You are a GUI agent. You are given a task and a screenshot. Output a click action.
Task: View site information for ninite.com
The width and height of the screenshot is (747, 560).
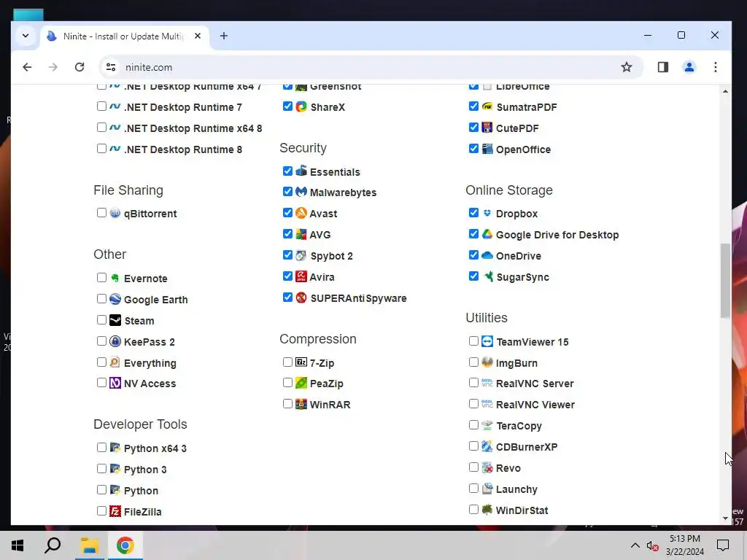[111, 67]
